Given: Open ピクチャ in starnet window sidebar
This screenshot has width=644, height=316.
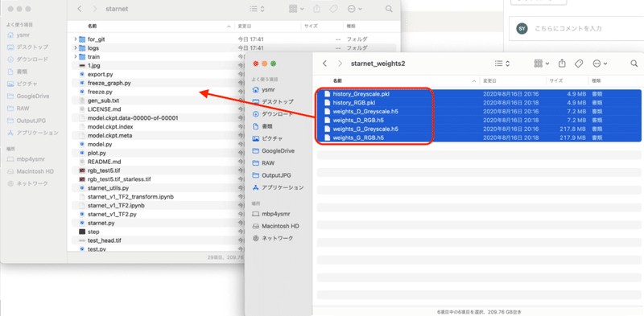Looking at the screenshot, I should click(23, 84).
